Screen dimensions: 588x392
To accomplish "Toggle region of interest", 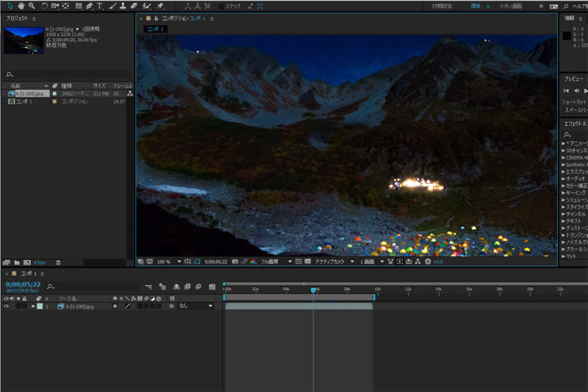I will [298, 262].
